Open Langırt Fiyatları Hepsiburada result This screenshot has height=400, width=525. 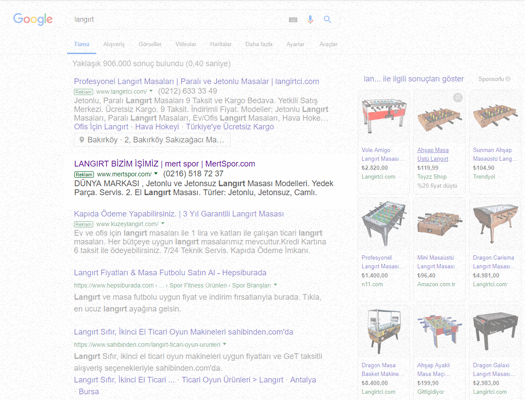pos(170,273)
